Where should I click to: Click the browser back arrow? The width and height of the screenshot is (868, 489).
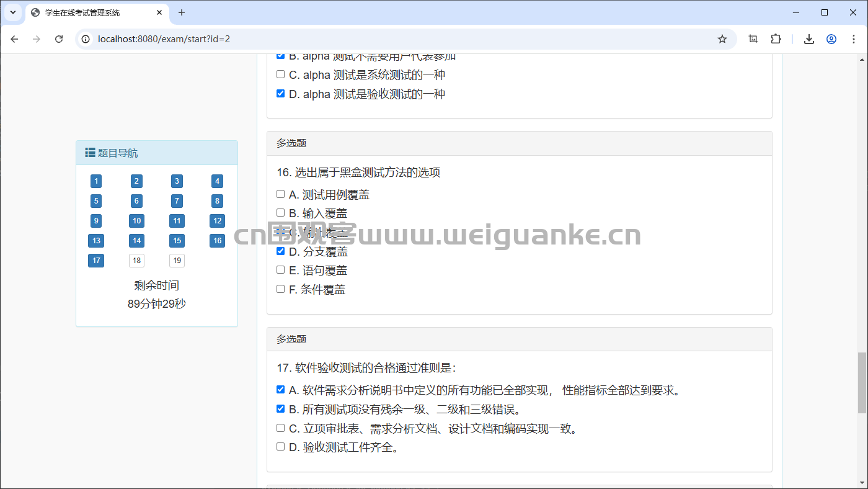click(14, 38)
